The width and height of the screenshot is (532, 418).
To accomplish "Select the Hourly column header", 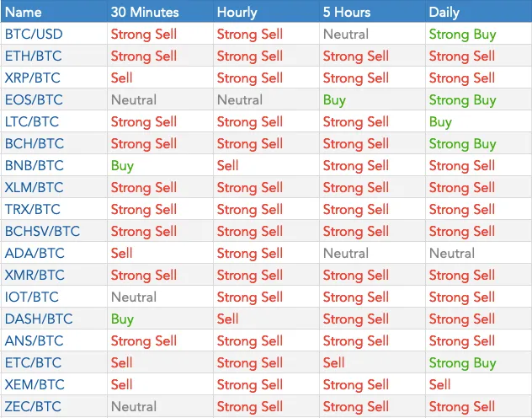I will [237, 13].
